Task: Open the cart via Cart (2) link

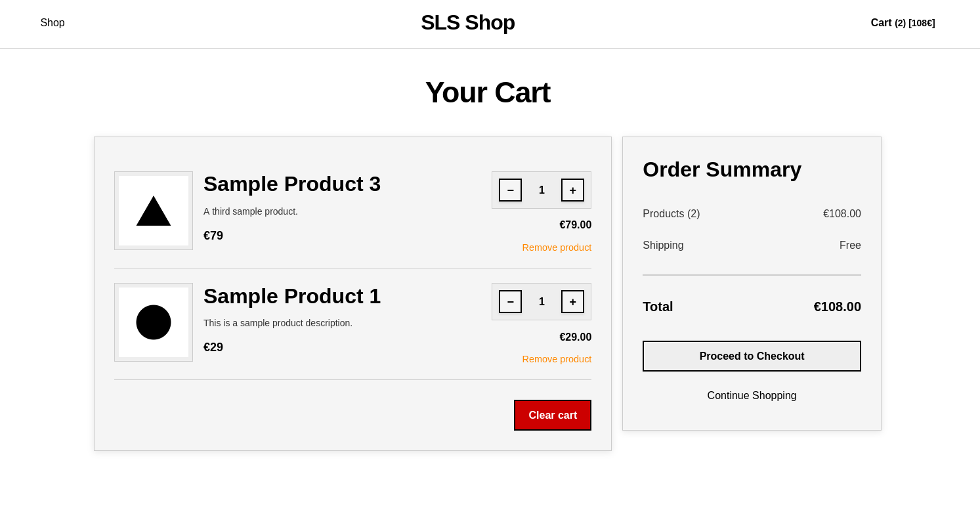Action: coord(903,22)
